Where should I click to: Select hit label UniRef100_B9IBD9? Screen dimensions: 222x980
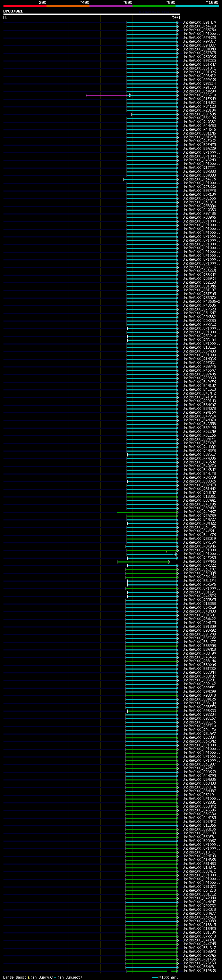pos(199,626)
